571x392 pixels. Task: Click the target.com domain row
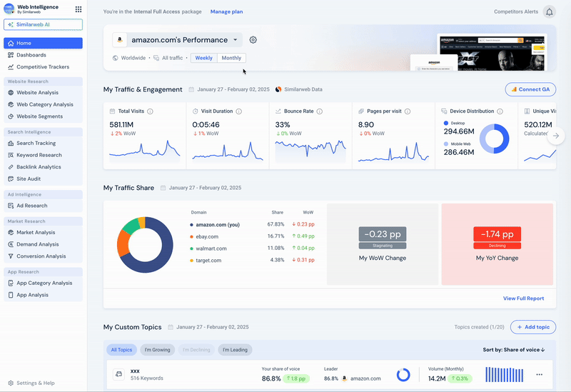pos(253,261)
